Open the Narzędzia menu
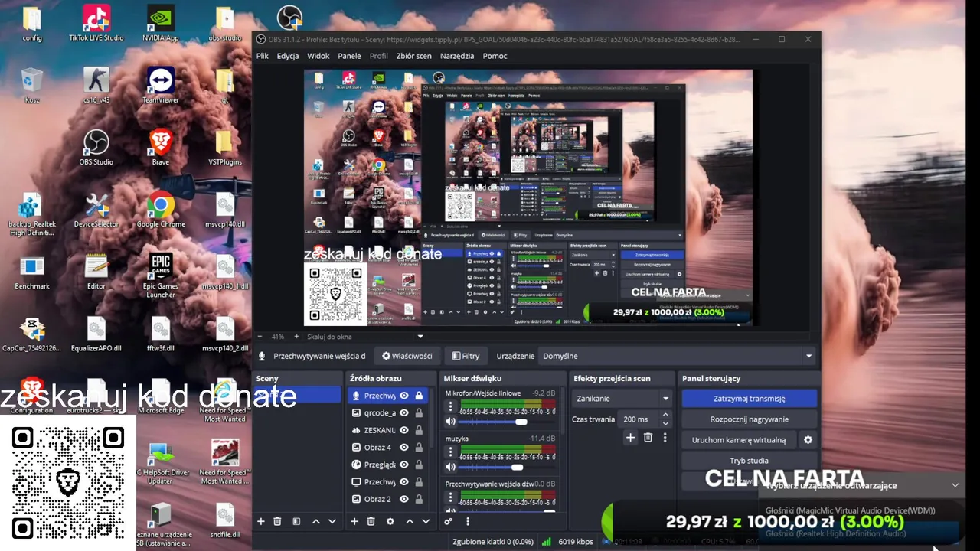The width and height of the screenshot is (980, 551). coord(457,56)
